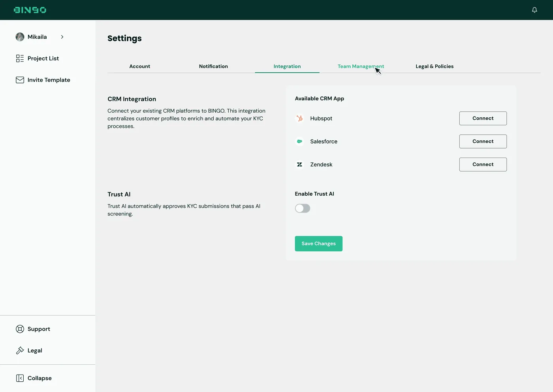The width and height of the screenshot is (553, 392).
Task: Open Invite Template in sidebar
Action: coord(49,80)
